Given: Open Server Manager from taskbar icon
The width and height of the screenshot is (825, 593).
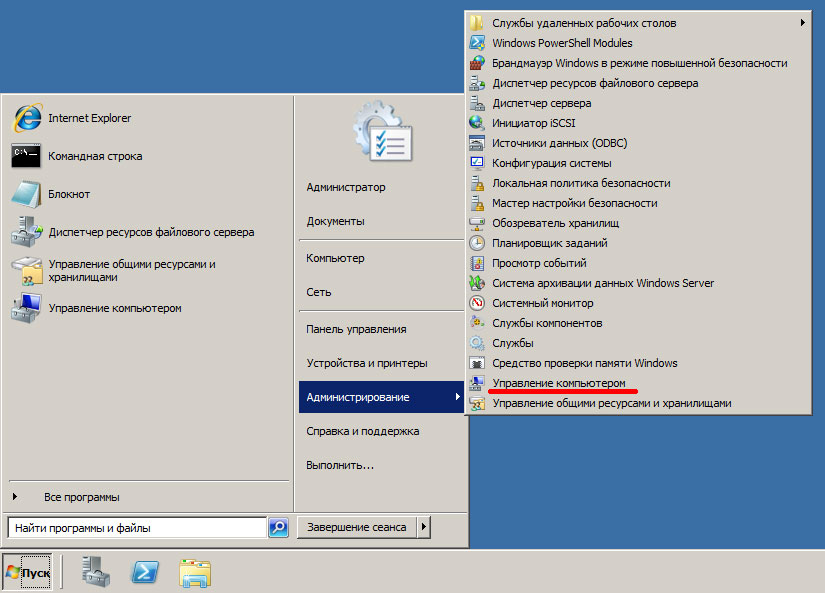Looking at the screenshot, I should click(x=96, y=571).
